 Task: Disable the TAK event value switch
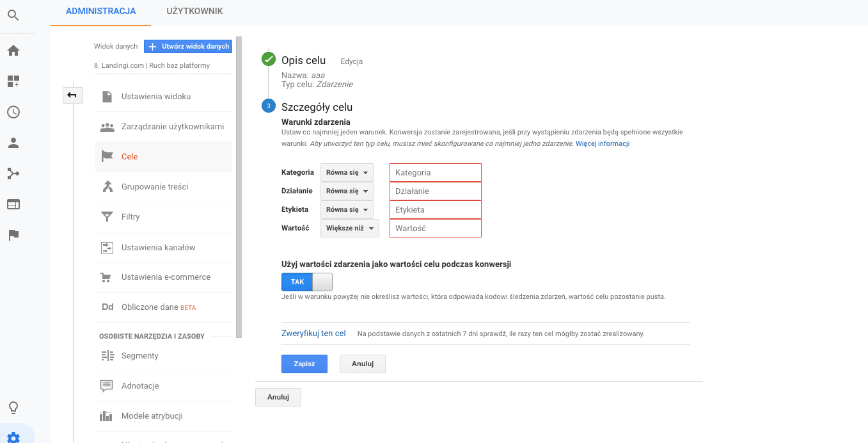[x=306, y=282]
